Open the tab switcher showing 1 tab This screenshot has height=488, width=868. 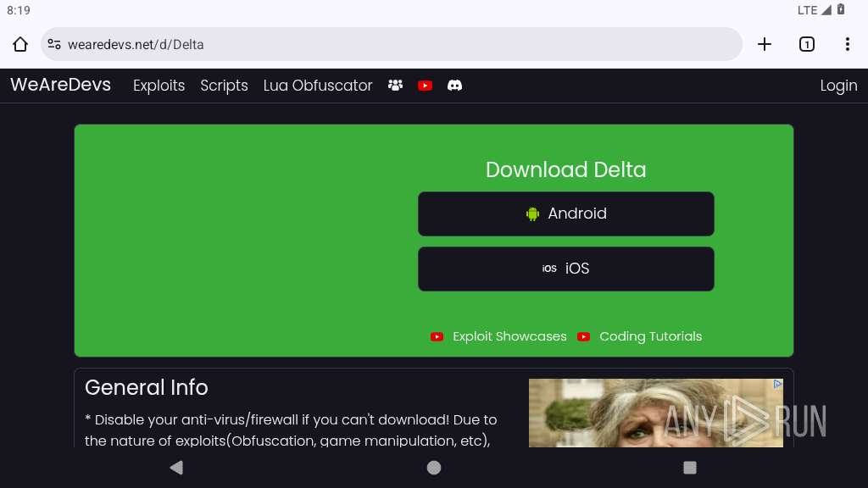tap(807, 44)
